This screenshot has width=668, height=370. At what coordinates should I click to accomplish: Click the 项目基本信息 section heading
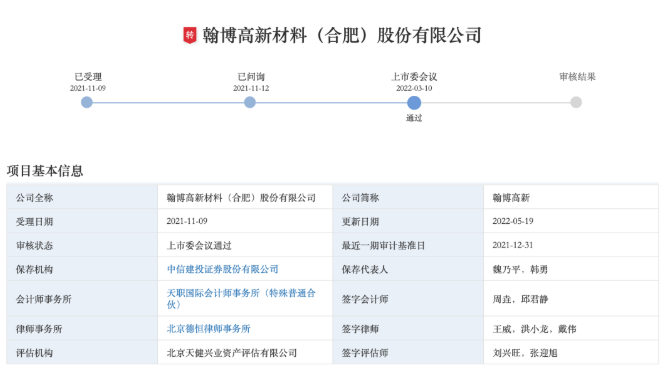click(45, 171)
